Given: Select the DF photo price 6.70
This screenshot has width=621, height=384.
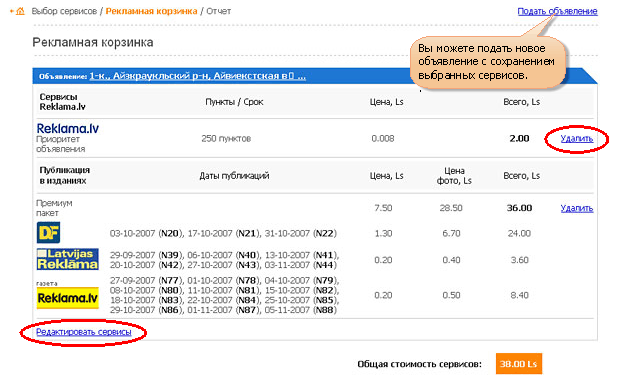Looking at the screenshot, I should point(451,234).
